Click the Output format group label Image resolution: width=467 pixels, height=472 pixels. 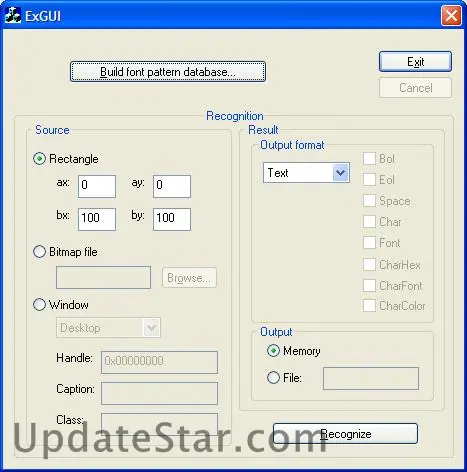pos(292,145)
